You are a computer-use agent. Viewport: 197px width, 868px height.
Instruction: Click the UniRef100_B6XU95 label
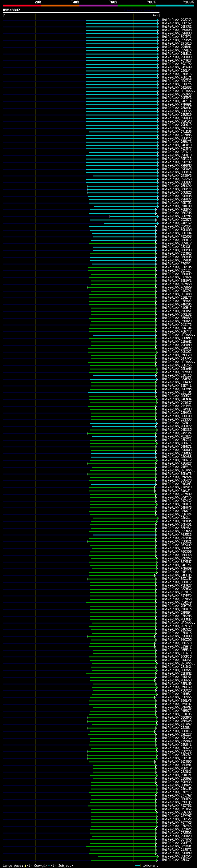pyautogui.click(x=177, y=761)
